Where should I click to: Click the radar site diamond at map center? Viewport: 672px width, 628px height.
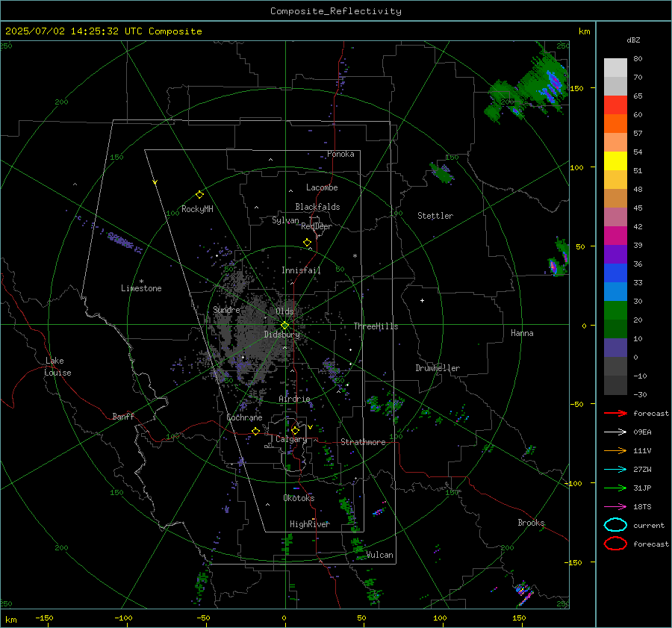coord(285,326)
